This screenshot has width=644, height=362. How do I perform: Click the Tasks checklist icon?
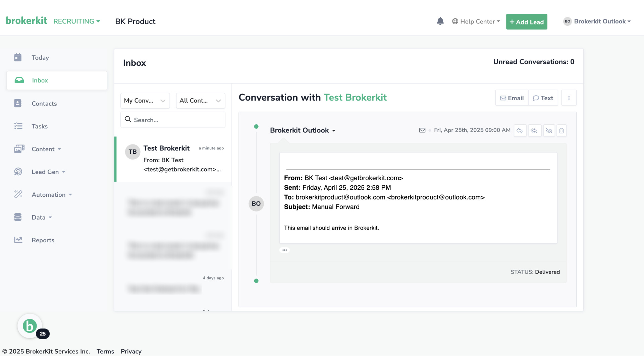click(x=18, y=126)
